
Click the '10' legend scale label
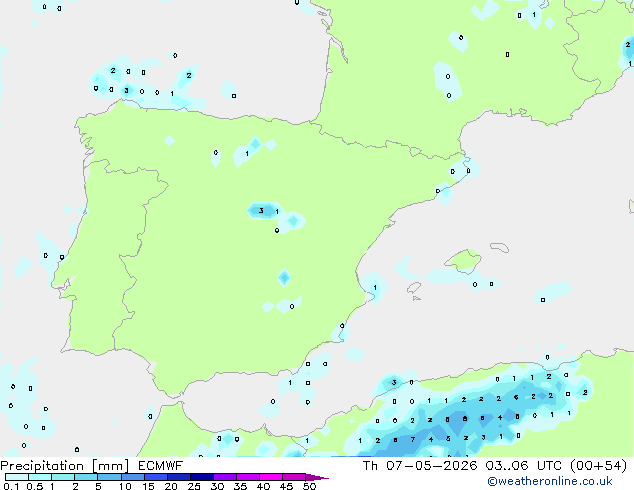pos(125,486)
